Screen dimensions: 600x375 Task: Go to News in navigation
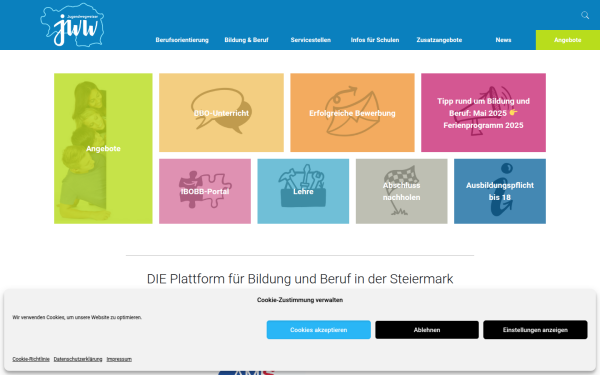504,40
